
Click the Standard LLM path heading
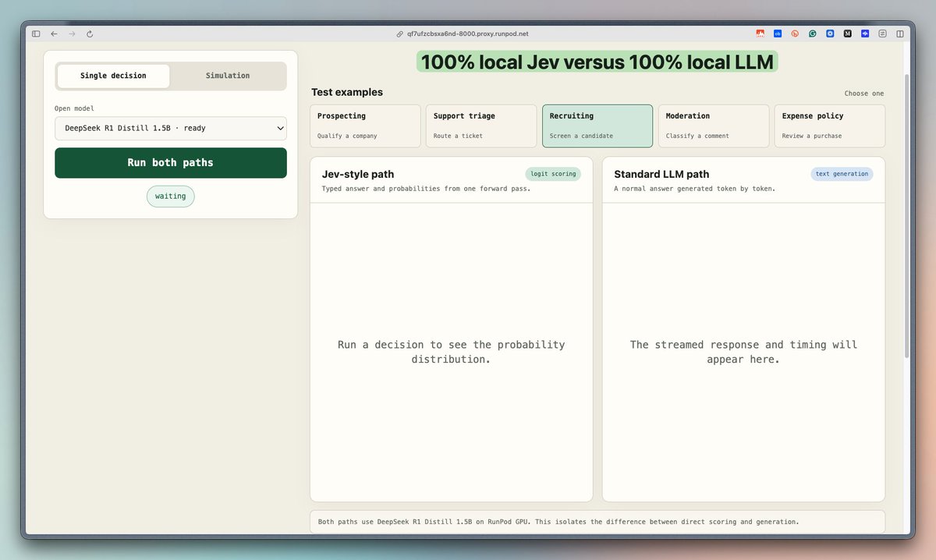click(x=661, y=174)
